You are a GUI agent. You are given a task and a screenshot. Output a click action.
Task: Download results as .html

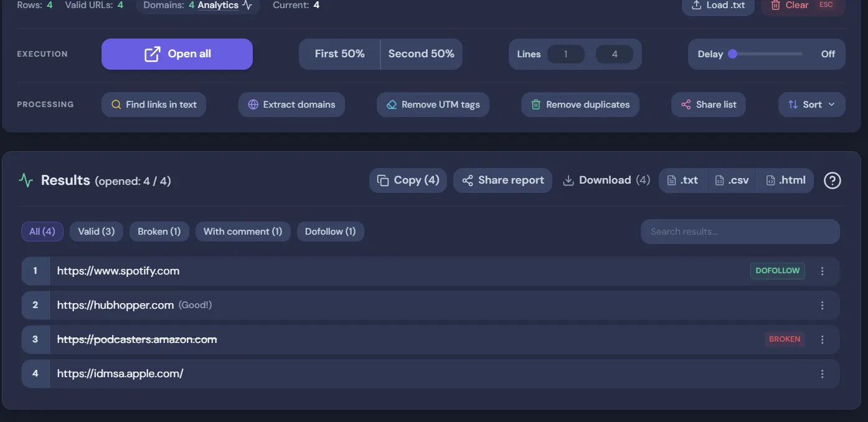coord(785,181)
